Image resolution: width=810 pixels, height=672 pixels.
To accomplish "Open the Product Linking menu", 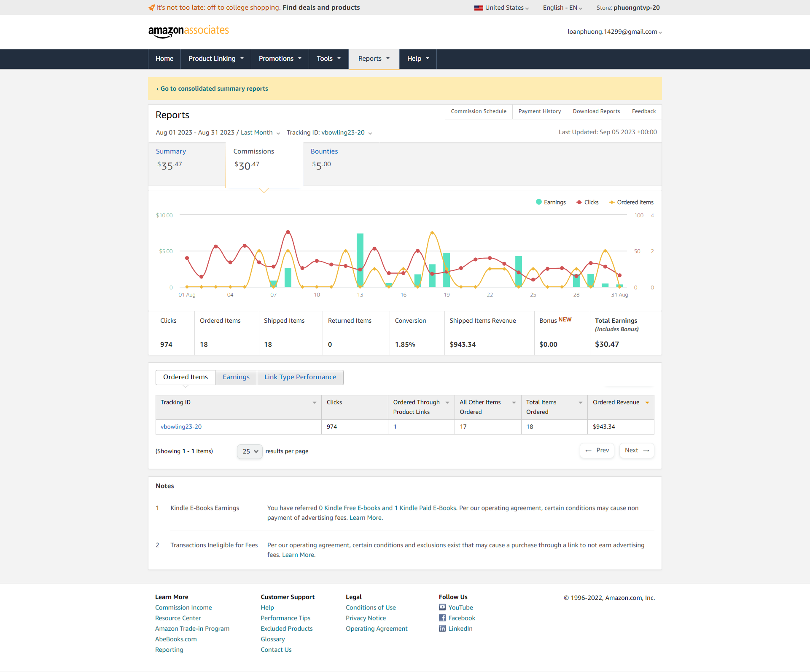I will (216, 59).
